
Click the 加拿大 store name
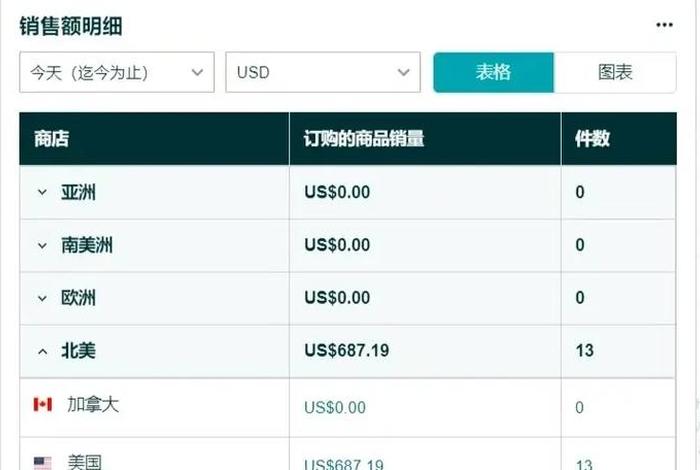(x=93, y=404)
